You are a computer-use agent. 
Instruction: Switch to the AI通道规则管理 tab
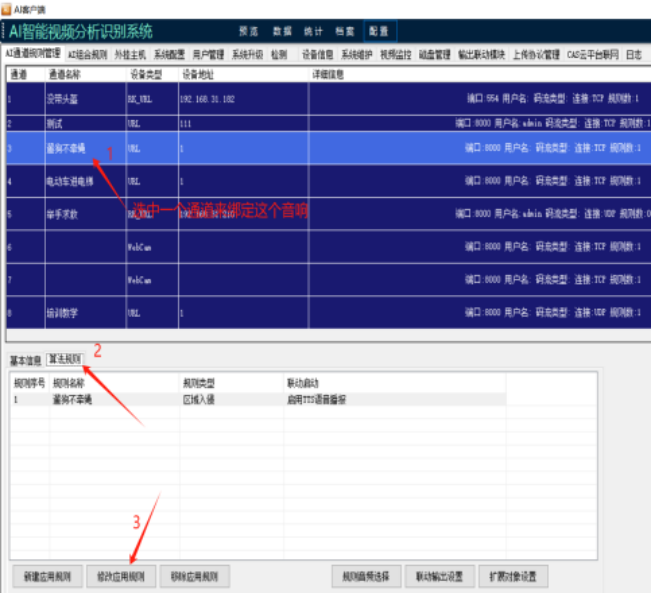33,53
